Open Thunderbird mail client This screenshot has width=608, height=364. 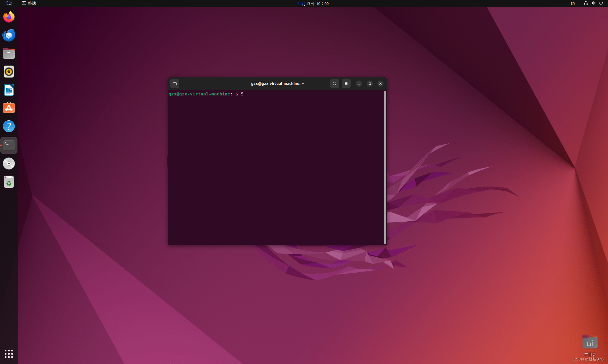point(9,35)
